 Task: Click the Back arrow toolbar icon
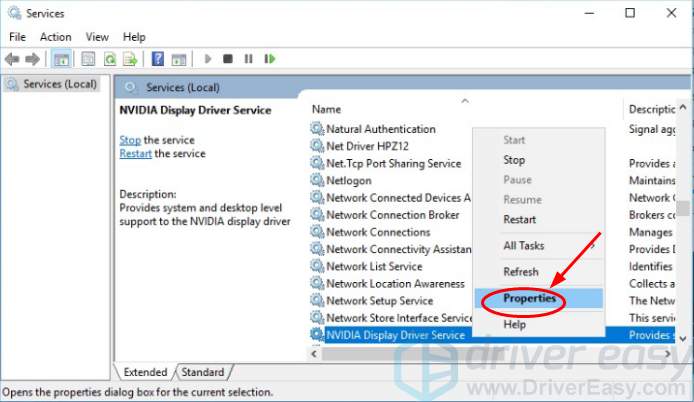tap(12, 59)
